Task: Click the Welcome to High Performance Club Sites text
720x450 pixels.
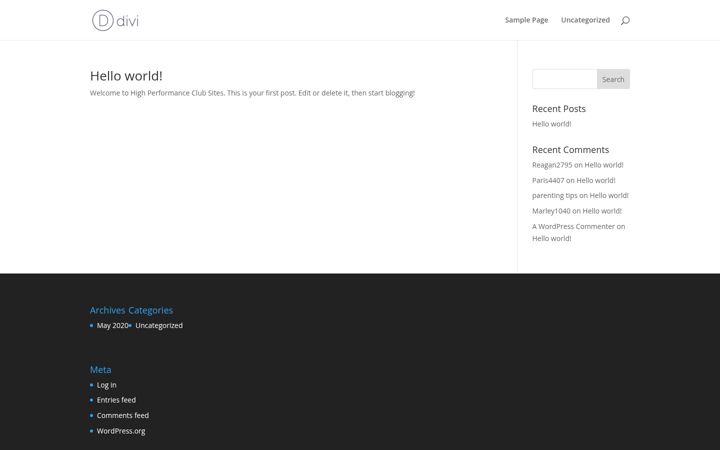Action: (x=157, y=93)
